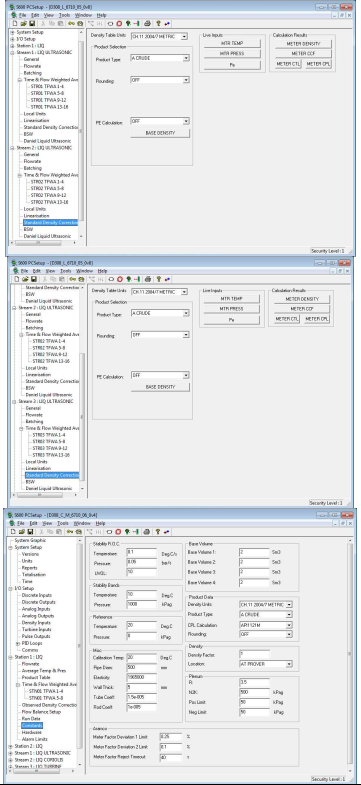This screenshot has width=361, height=785.
Task: Click yellow Help question icon in D308_C_M window
Action: point(158,531)
